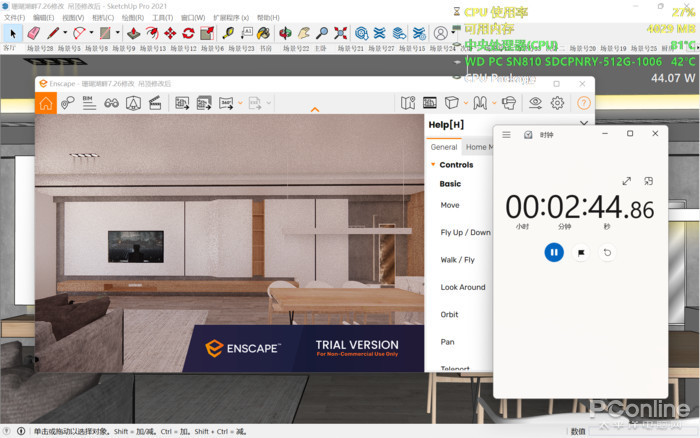Viewport: 700px width, 438px height.
Task: Select the SketchUp arrow Select tool
Action: 12,33
